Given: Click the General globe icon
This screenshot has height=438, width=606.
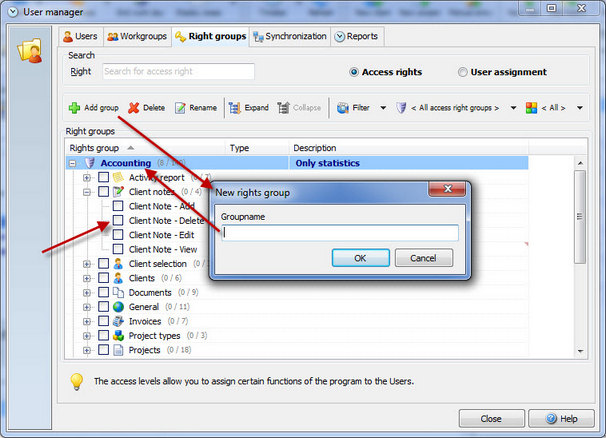Looking at the screenshot, I should pyautogui.click(x=118, y=307).
